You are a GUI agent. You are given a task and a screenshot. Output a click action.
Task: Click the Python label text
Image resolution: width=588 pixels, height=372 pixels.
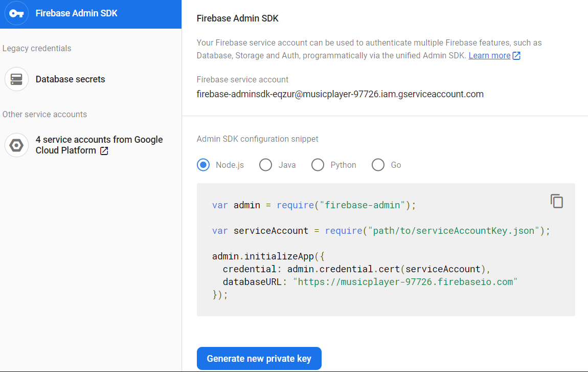pyautogui.click(x=343, y=165)
